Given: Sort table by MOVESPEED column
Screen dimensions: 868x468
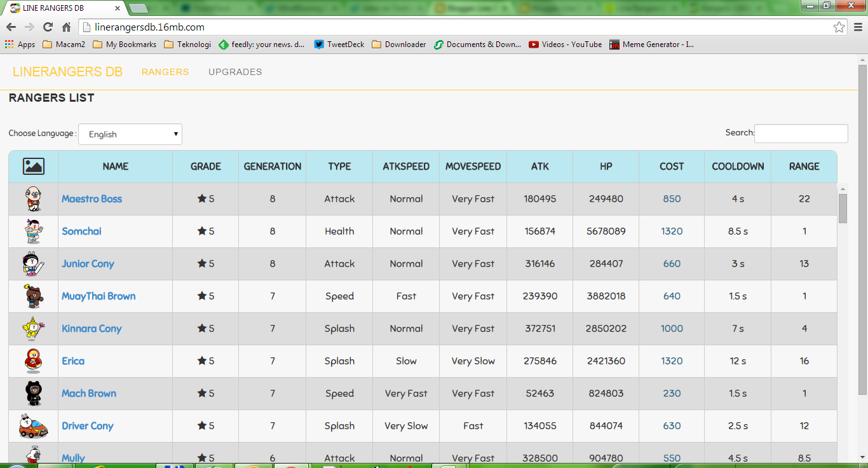Looking at the screenshot, I should 473,167.
